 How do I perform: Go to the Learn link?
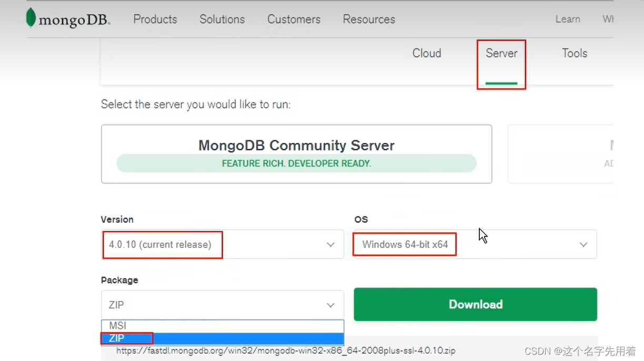(x=568, y=19)
